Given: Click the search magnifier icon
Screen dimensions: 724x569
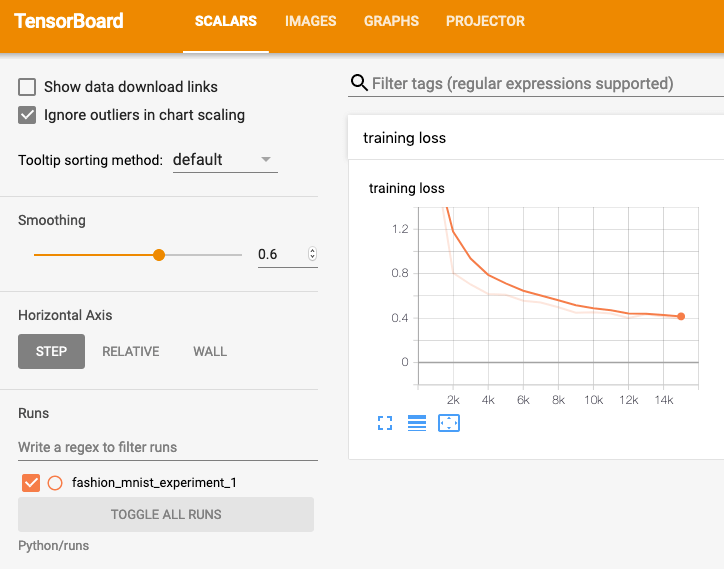Looking at the screenshot, I should click(359, 83).
